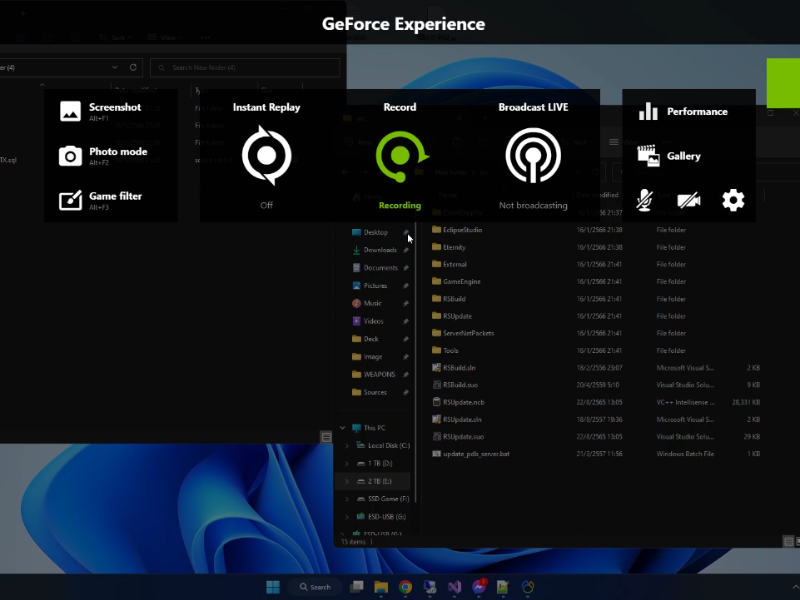Screen dimensions: 800x600
Task: Select the Downloads quick access item
Action: pyautogui.click(x=379, y=250)
